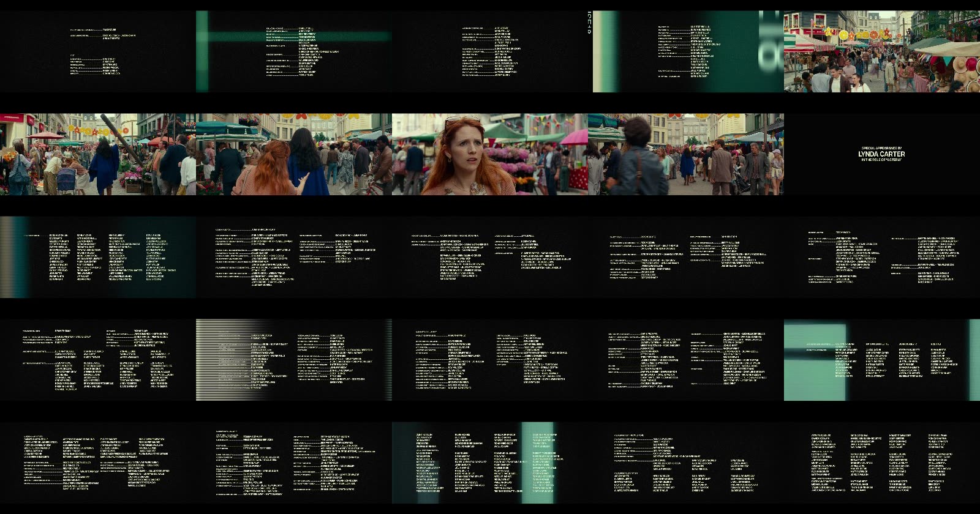Select the name-column credits with teal glow on the left edge
980x514 pixels.
(x=98, y=257)
